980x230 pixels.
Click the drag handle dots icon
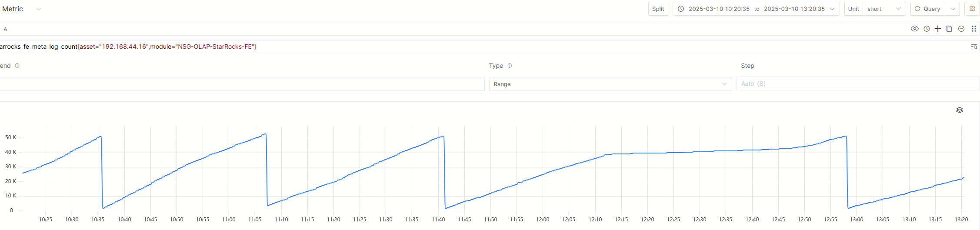click(x=974, y=29)
